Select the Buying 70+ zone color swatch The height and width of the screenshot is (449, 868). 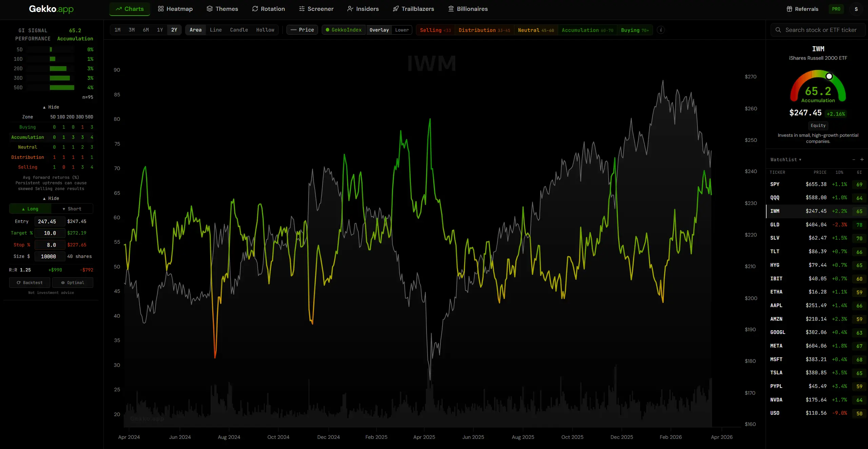tap(635, 30)
